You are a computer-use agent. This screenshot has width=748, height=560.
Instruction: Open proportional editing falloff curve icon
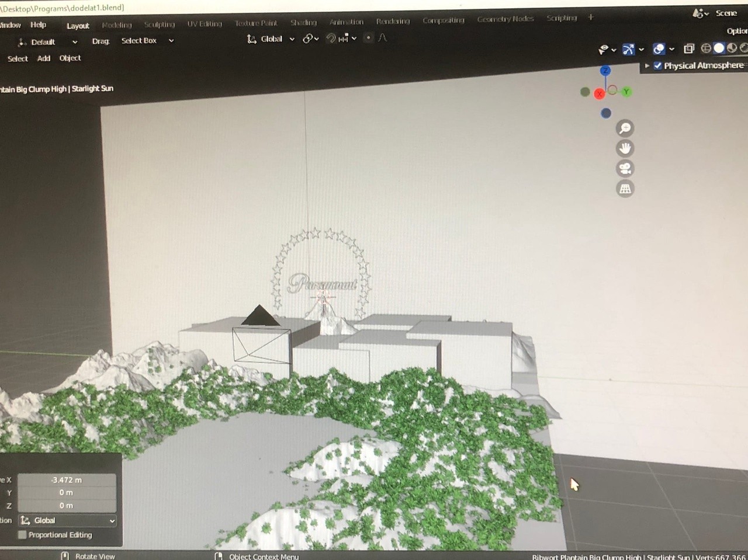pyautogui.click(x=383, y=38)
